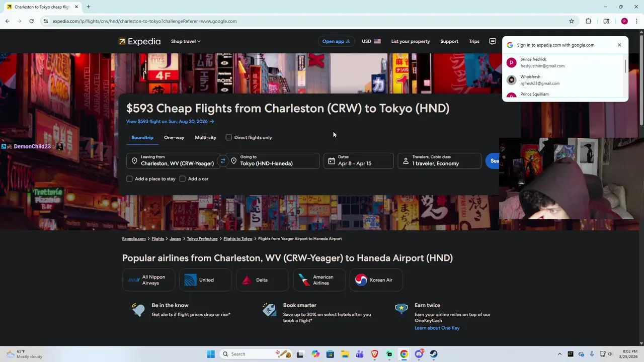The width and height of the screenshot is (644, 362).
Task: Click Open app download button
Action: (336, 41)
